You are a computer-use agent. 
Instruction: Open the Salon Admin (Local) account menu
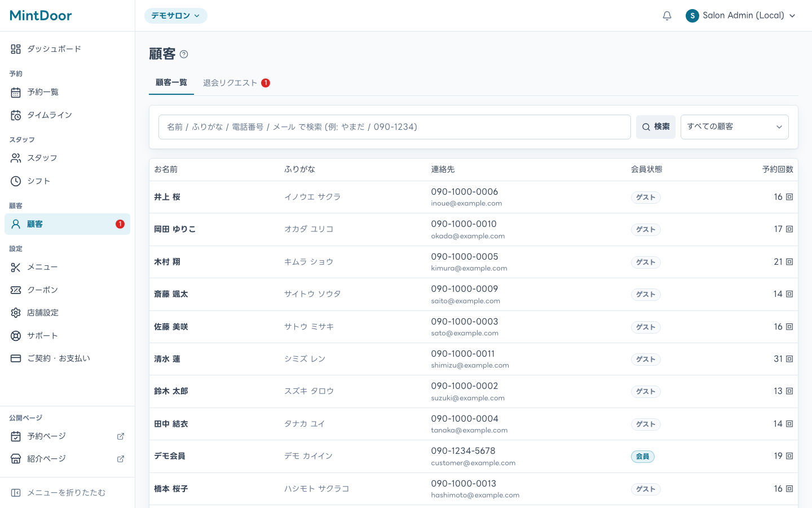point(740,16)
